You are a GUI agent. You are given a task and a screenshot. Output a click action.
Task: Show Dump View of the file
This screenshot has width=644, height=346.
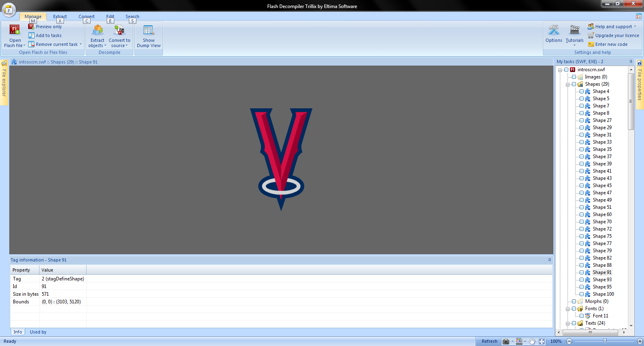[149, 31]
